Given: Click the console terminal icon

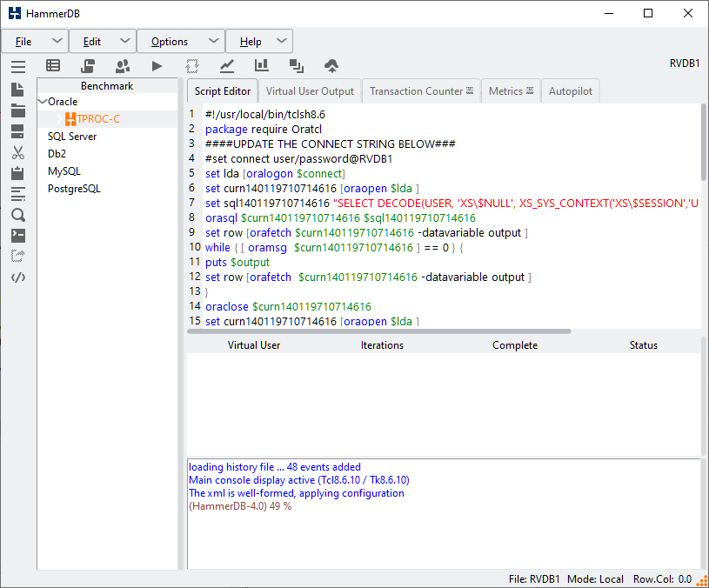Looking at the screenshot, I should click(18, 236).
